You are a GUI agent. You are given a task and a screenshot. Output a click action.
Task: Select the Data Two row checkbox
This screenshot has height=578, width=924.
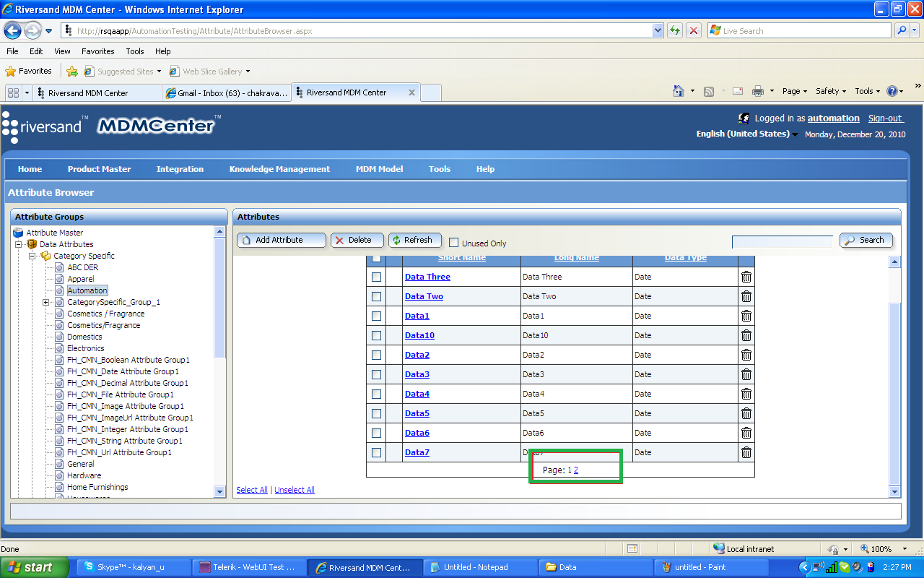click(376, 296)
